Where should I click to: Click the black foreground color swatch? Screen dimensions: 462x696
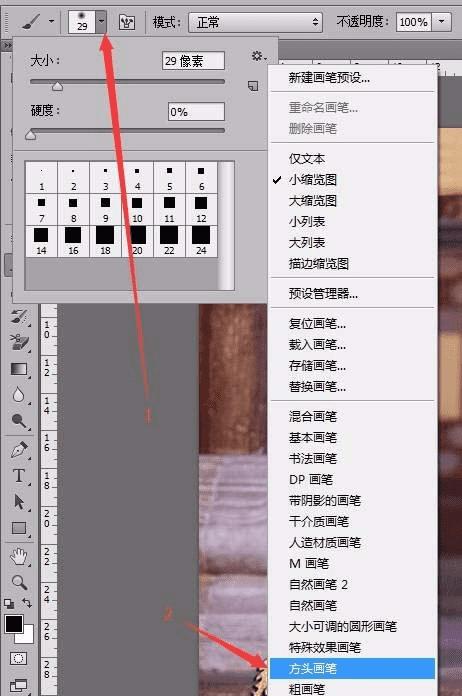tap(14, 624)
